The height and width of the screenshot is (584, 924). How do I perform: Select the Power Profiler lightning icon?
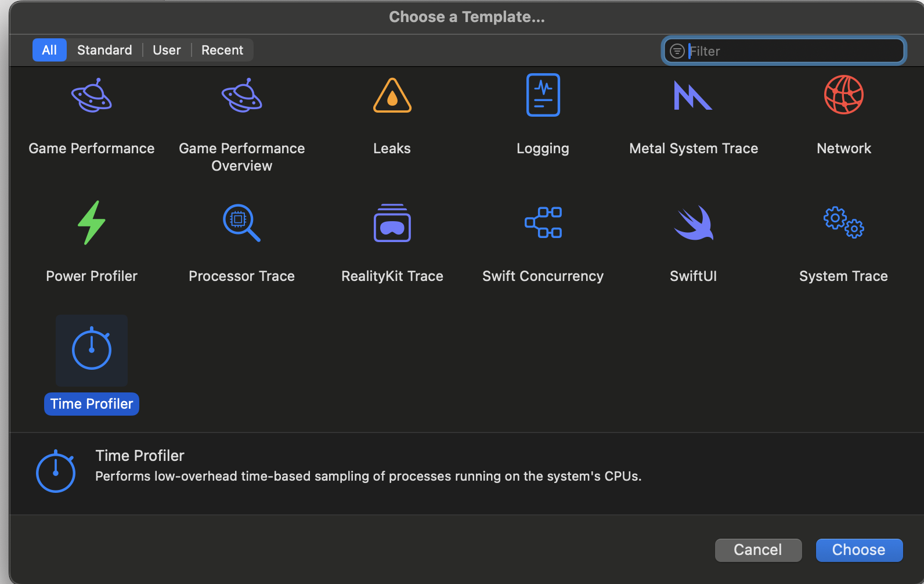click(92, 222)
